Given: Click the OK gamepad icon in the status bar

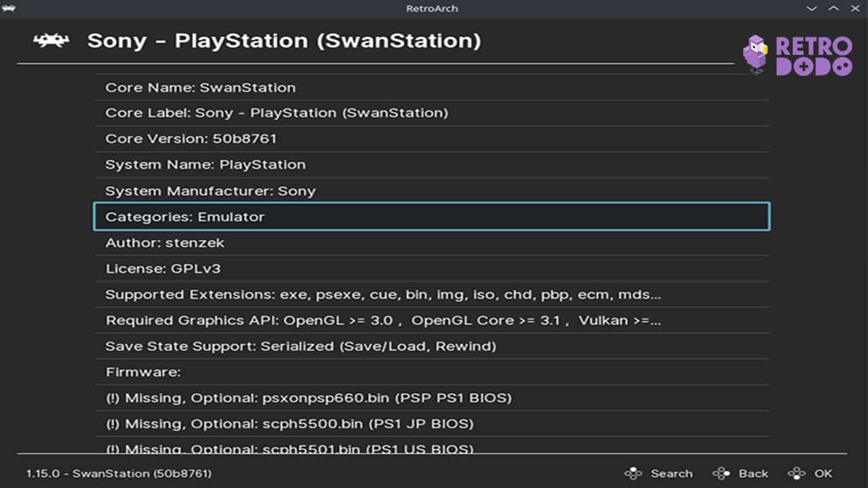Looking at the screenshot, I should tap(796, 473).
